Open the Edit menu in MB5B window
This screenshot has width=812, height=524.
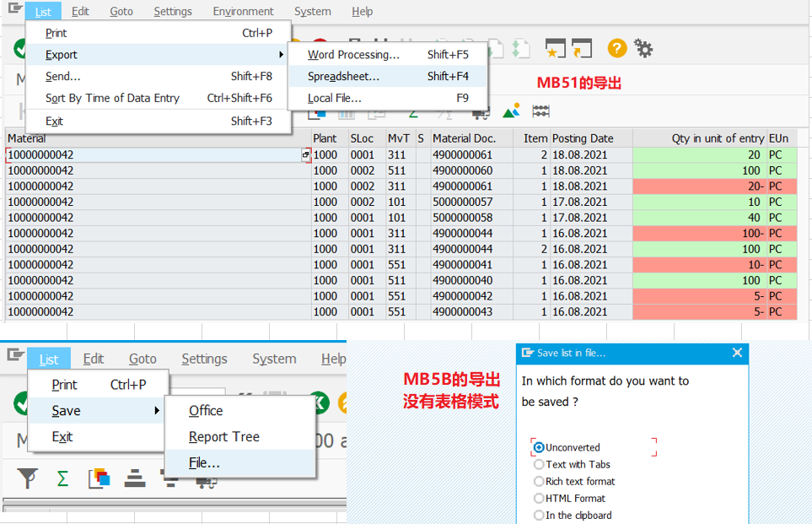[x=94, y=359]
